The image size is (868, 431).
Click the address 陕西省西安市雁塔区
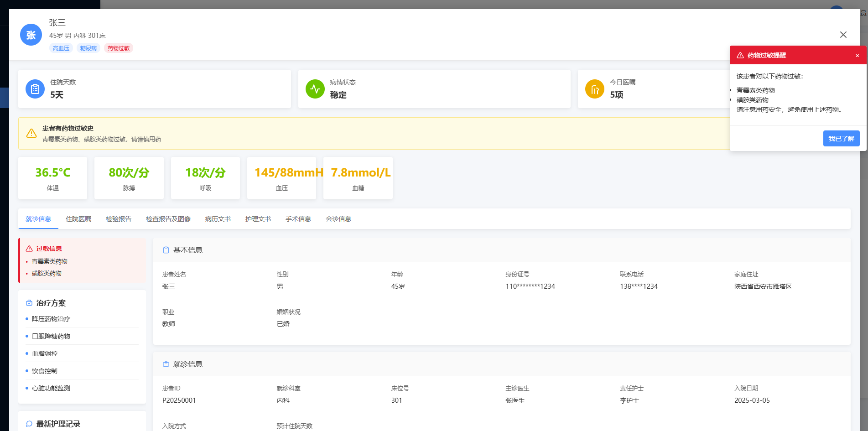763,286
